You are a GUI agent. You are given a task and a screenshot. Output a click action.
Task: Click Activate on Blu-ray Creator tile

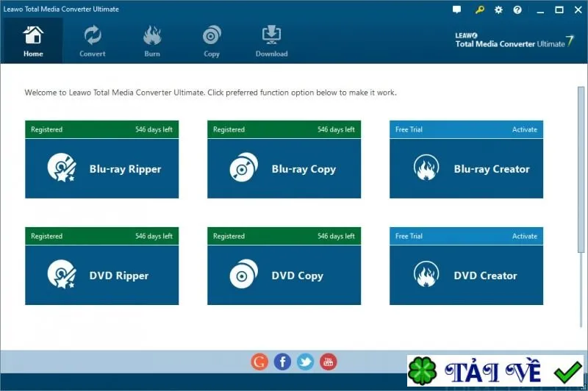click(525, 129)
